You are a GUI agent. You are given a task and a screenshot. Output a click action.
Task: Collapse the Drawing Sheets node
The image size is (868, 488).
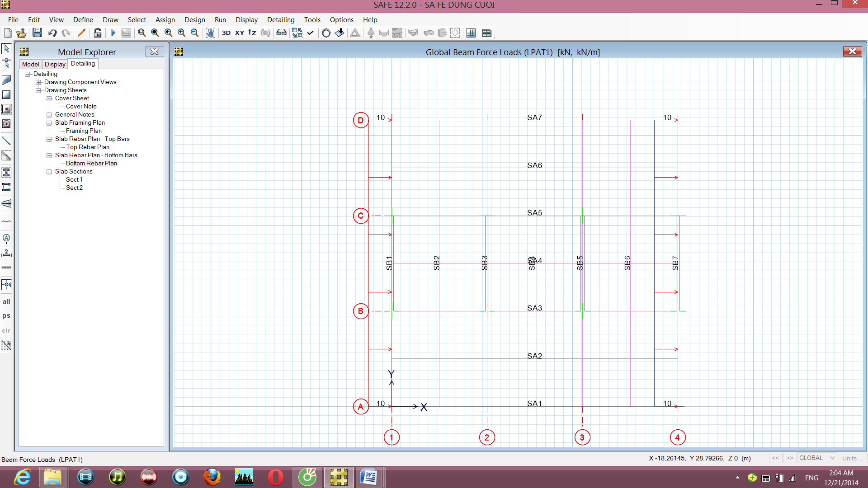pyautogui.click(x=38, y=90)
